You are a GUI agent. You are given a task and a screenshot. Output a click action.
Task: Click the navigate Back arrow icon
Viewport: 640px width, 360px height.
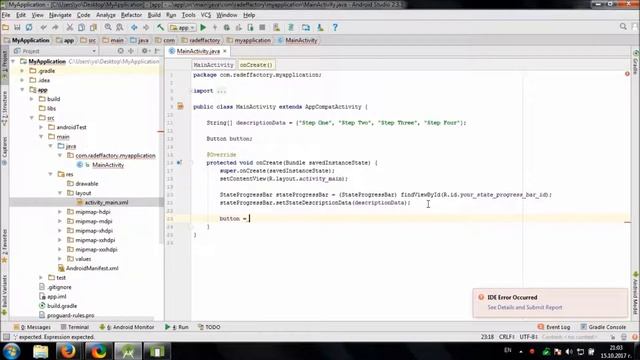click(x=134, y=27)
